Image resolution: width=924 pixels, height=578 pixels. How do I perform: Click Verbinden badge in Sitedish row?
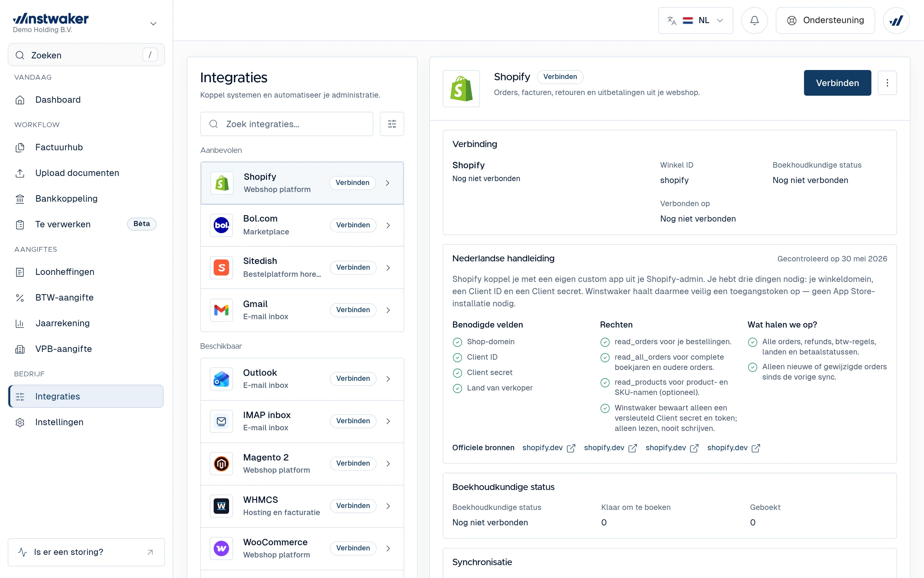tap(353, 267)
